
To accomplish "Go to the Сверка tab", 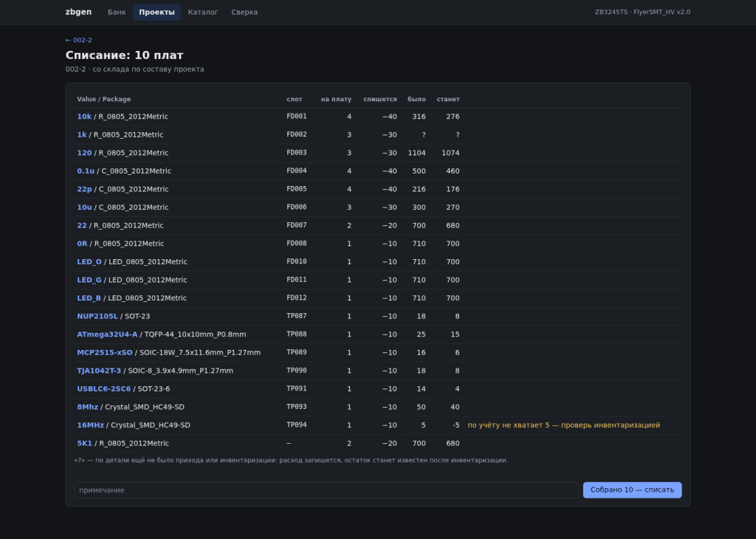I will point(244,12).
